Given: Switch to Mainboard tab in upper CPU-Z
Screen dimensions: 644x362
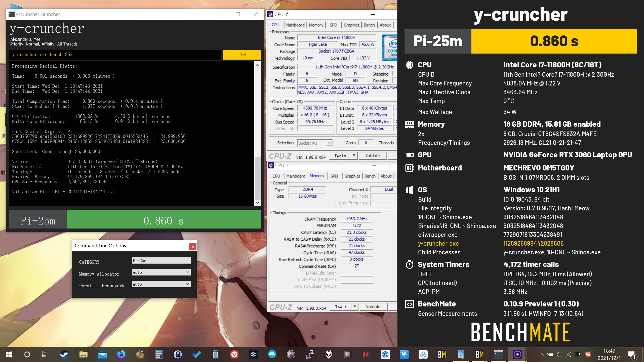Looking at the screenshot, I should point(295,25).
